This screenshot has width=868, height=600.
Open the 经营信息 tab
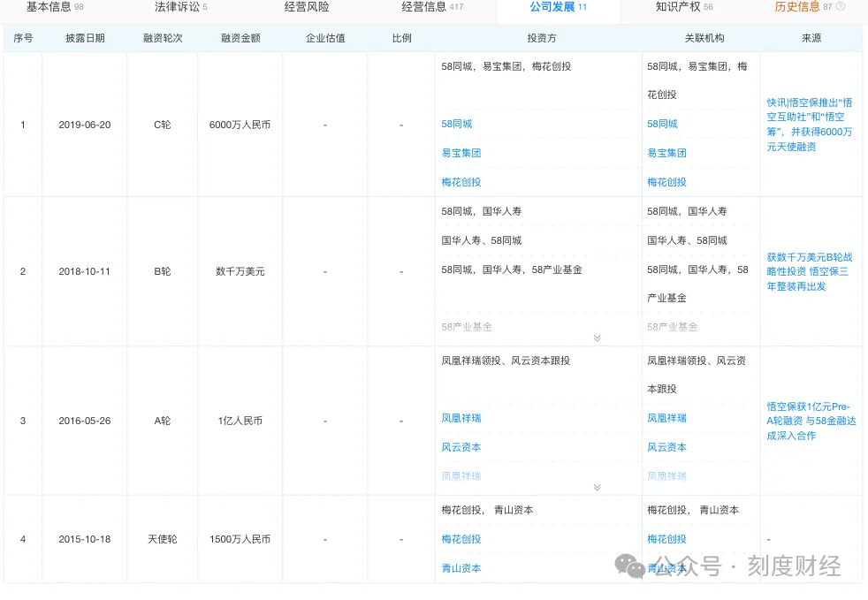tap(432, 7)
